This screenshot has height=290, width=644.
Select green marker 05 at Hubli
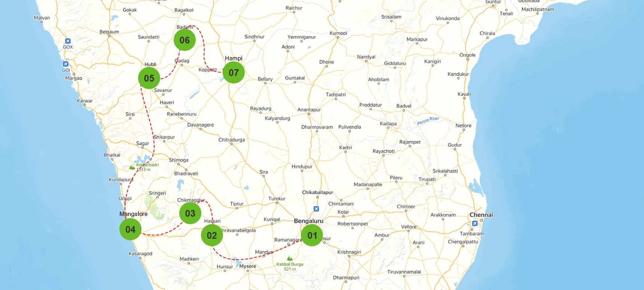[x=149, y=78]
